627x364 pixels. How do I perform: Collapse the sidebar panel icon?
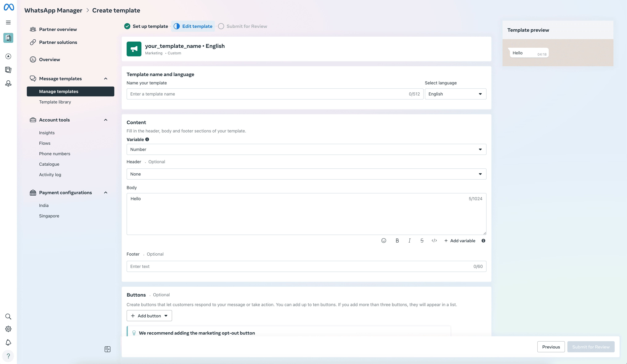point(108,349)
